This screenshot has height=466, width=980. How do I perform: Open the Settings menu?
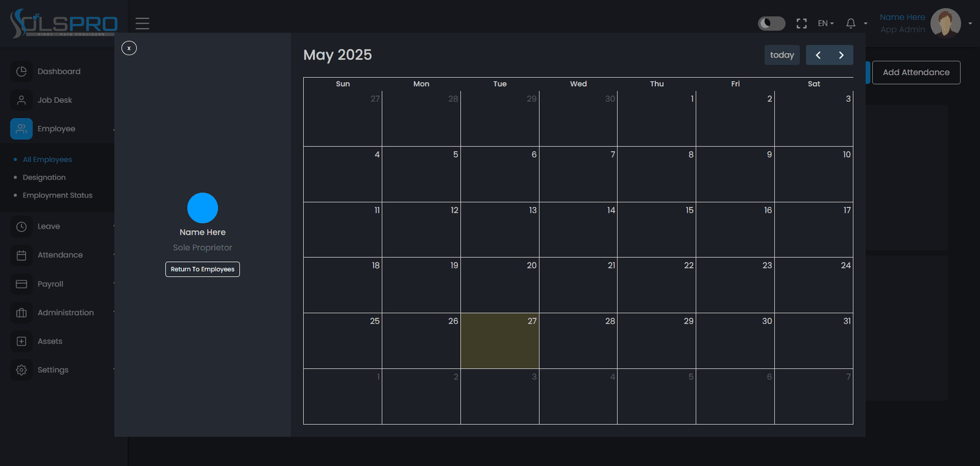pyautogui.click(x=53, y=370)
